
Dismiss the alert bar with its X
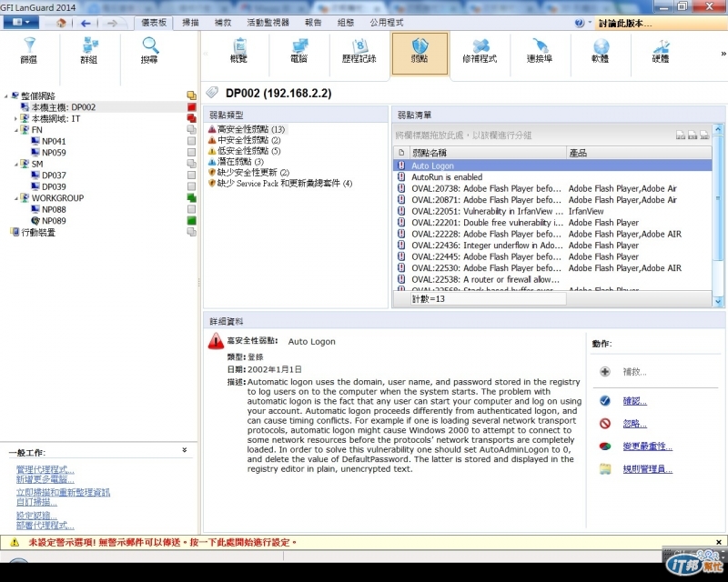pos(719,542)
